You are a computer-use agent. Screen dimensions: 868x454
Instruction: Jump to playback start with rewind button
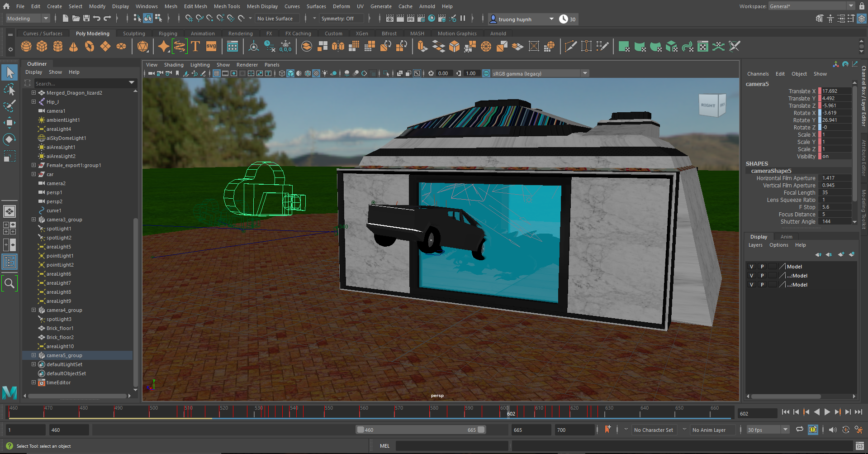(786, 412)
